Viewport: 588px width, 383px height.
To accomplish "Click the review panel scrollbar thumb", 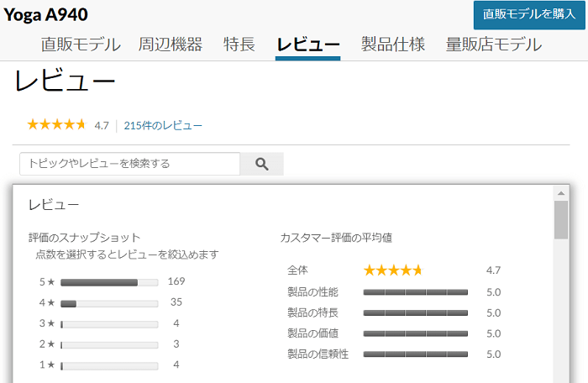I will click(x=561, y=220).
